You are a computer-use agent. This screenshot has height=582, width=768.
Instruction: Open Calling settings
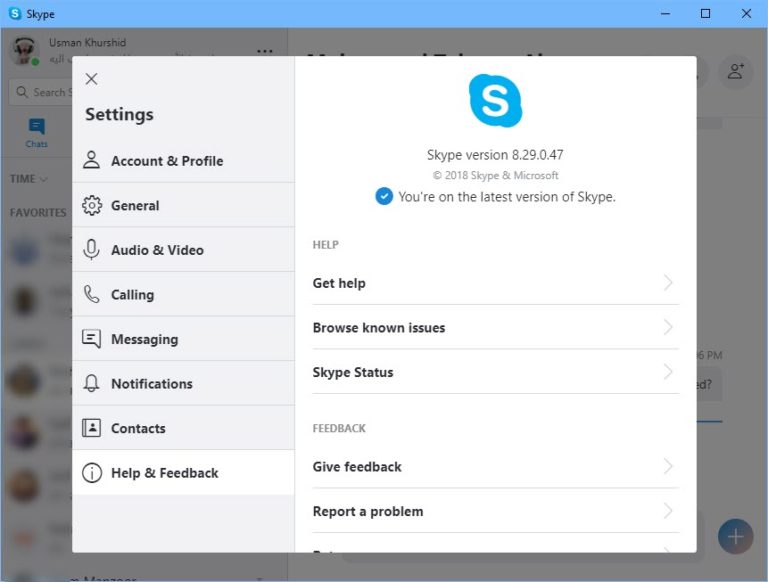(184, 294)
